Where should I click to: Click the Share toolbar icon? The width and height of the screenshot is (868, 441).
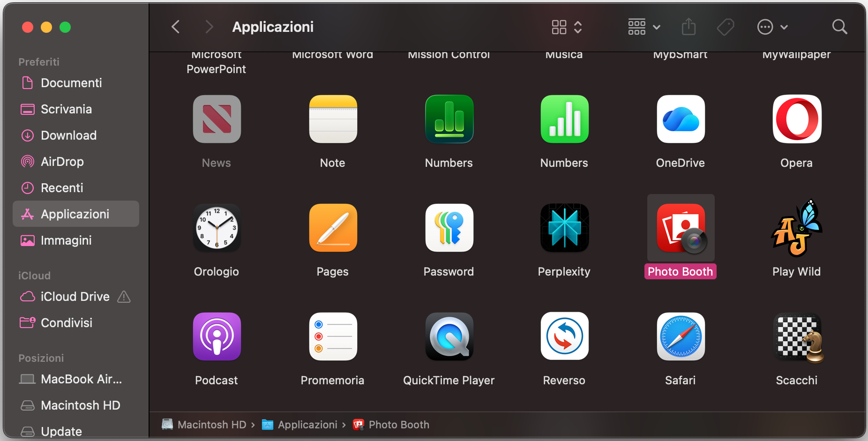tap(688, 27)
